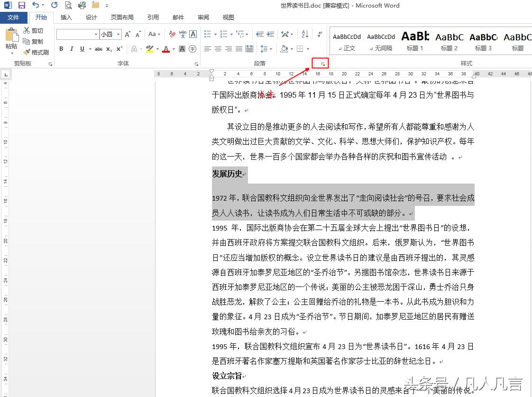Open the shading color dropdown

click(x=291, y=49)
